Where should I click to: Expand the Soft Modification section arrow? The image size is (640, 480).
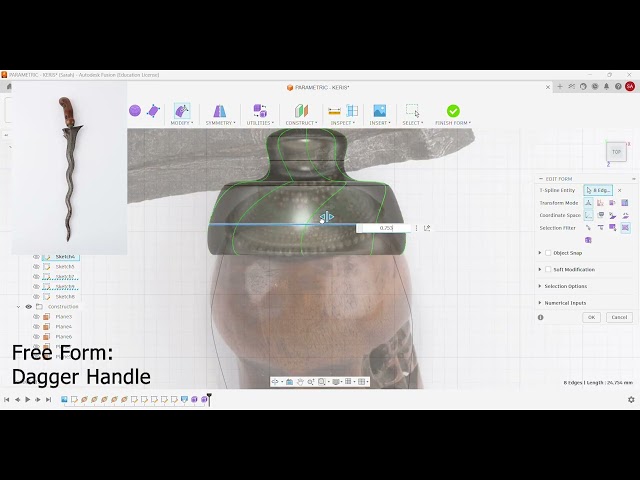click(x=540, y=269)
